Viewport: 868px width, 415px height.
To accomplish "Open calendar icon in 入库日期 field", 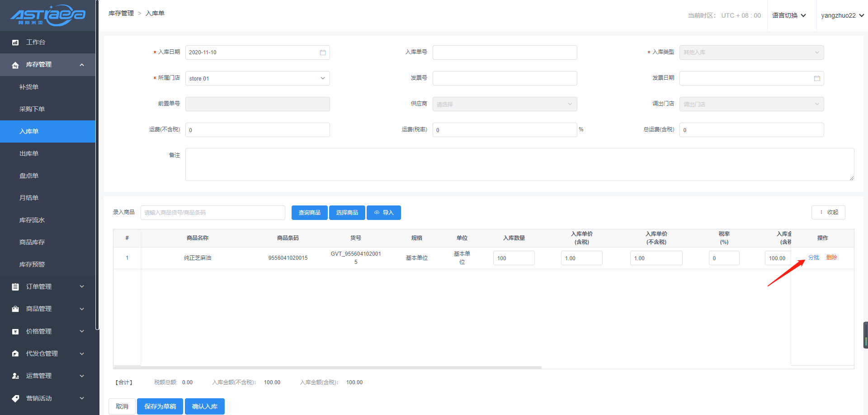I will [x=323, y=52].
